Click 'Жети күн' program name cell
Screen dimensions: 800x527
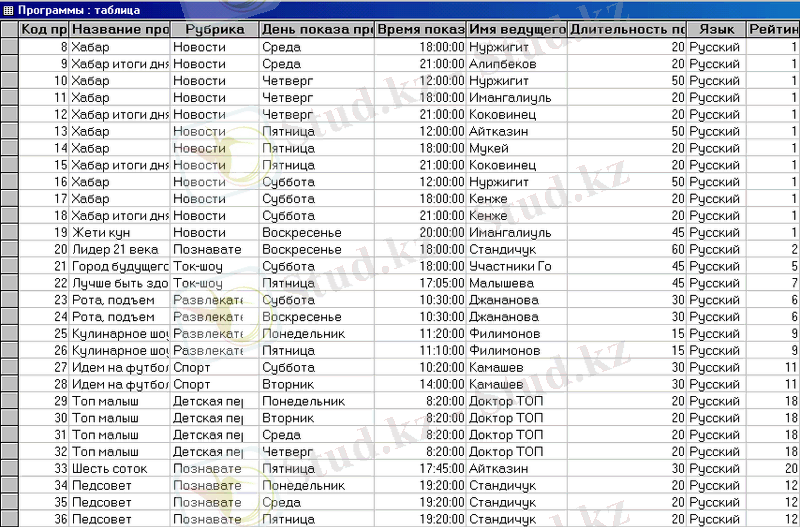(x=120, y=232)
